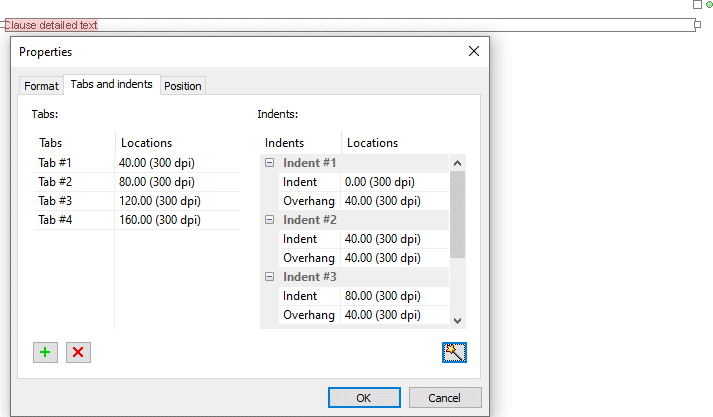Viewport: 713px width, 417px height.
Task: Click the magic wand button beneath Indents
Action: [454, 352]
